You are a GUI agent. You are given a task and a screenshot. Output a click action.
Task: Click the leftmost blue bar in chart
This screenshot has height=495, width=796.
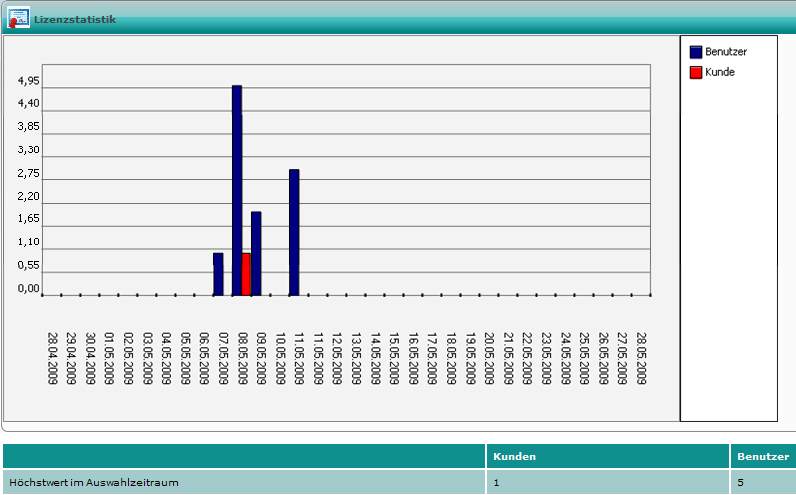(x=218, y=274)
